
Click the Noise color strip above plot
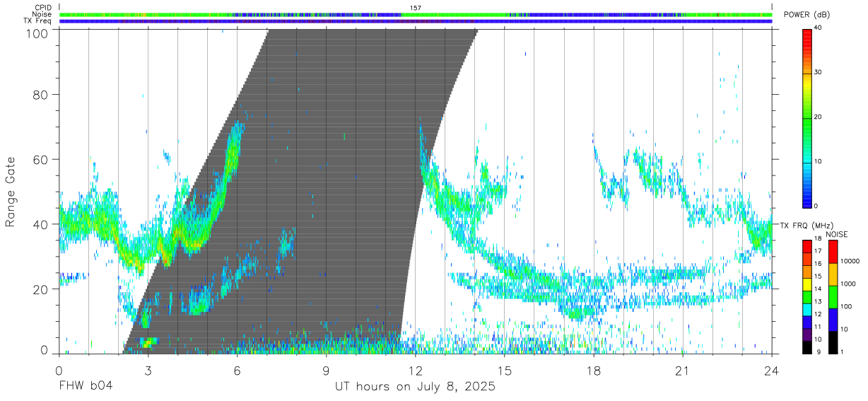[x=416, y=14]
